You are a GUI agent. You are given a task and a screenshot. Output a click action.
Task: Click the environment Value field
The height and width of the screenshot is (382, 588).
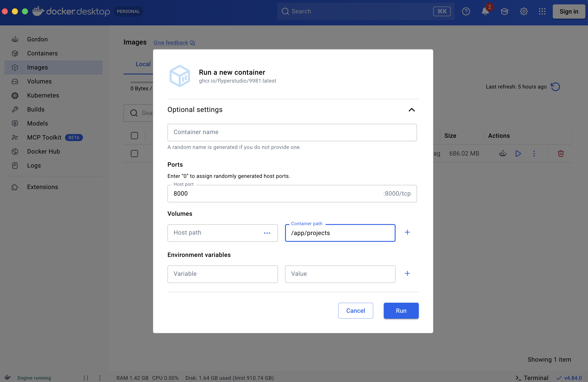click(x=340, y=274)
